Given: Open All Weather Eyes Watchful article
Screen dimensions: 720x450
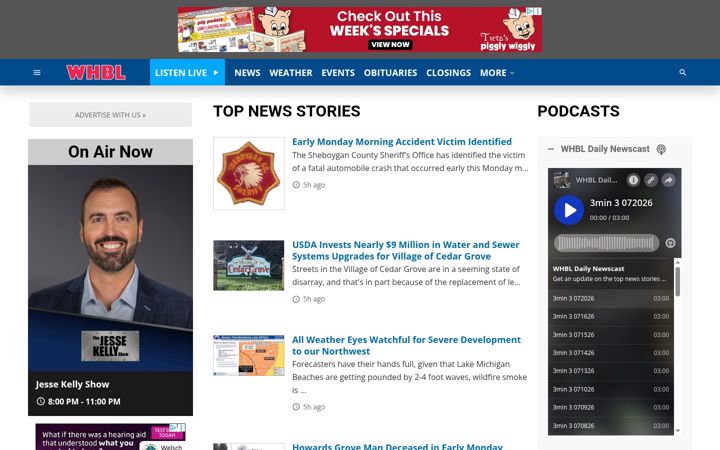Looking at the screenshot, I should (406, 345).
